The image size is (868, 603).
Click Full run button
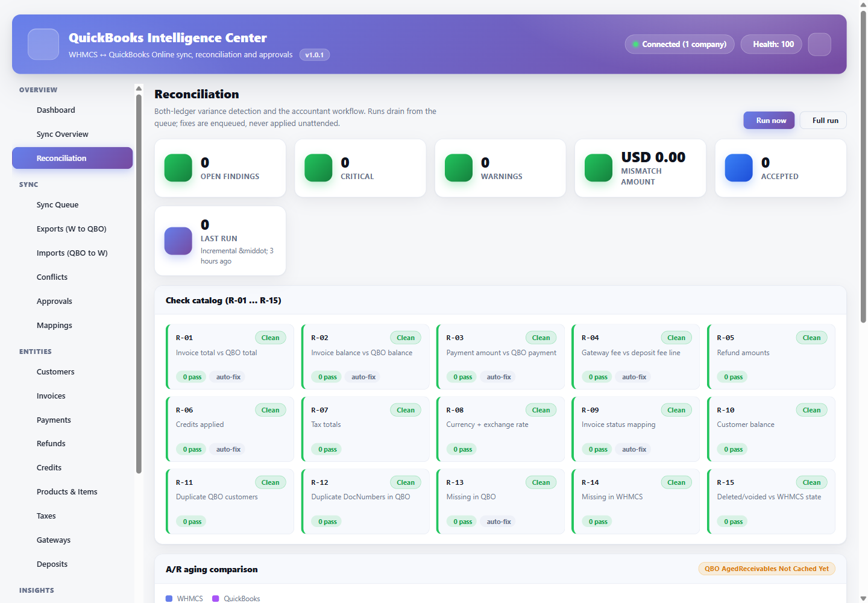click(x=823, y=120)
